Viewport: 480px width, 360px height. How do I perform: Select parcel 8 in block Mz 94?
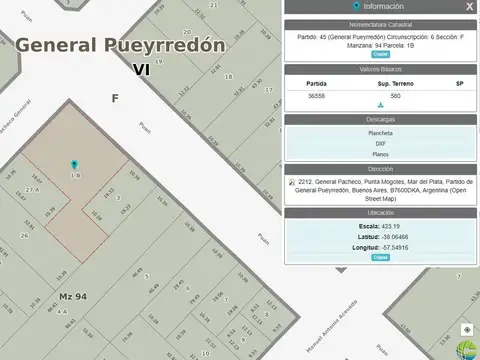266,314
